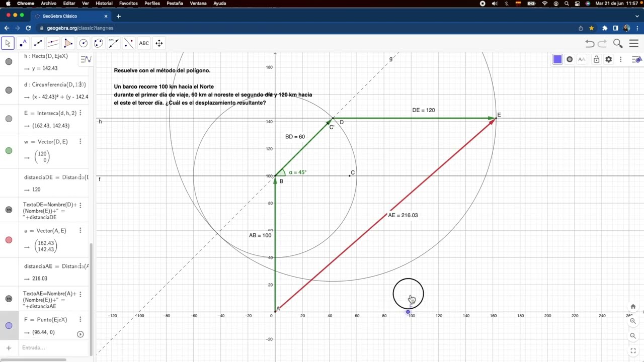Image resolution: width=644 pixels, height=362 pixels.
Task: Open graphics settings gear
Action: pos(609,59)
